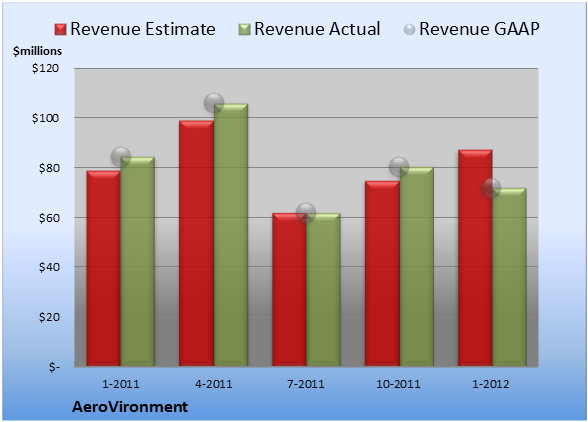Select the green actual bar for 7-2011
Image resolution: width=588 pixels, height=422 pixels.
[x=323, y=290]
